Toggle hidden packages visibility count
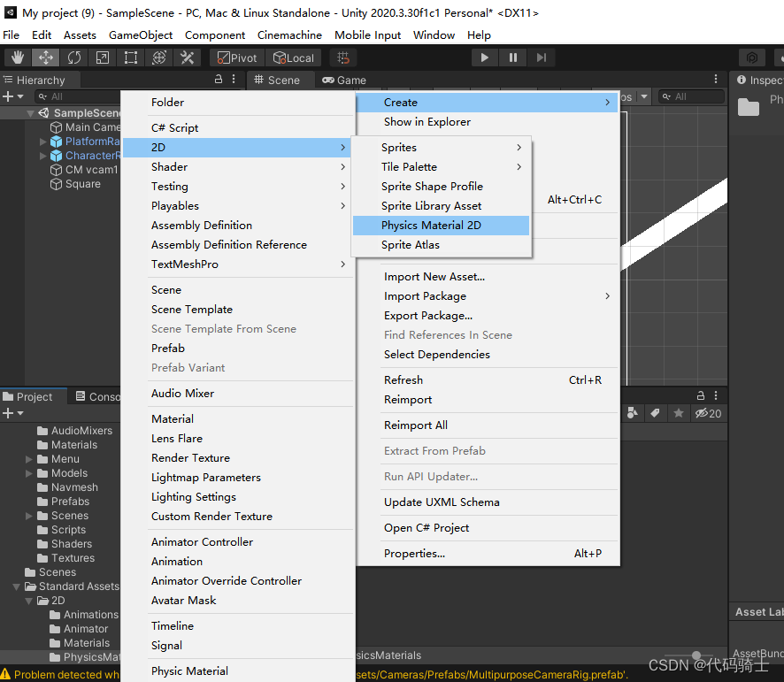The height and width of the screenshot is (682, 784). click(708, 413)
